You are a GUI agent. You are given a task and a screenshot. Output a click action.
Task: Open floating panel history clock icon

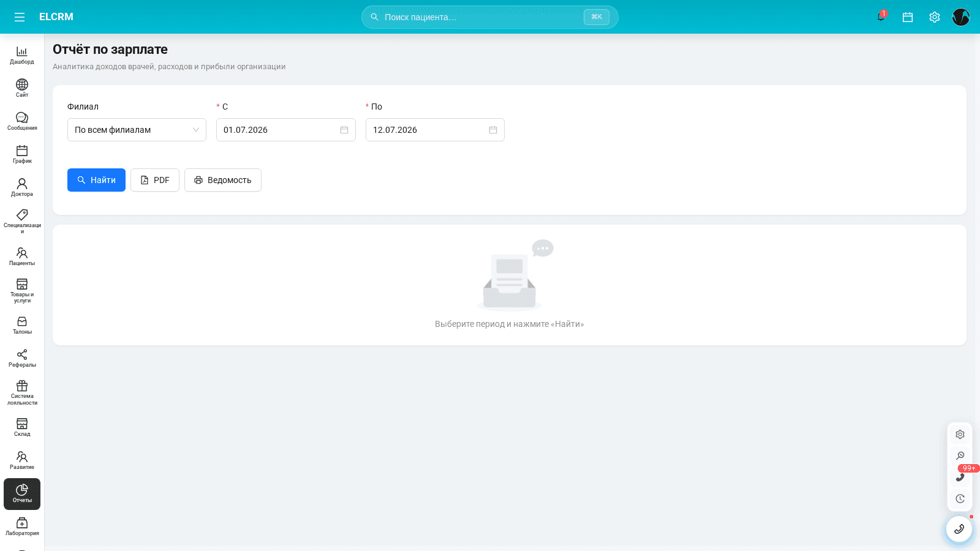click(960, 498)
